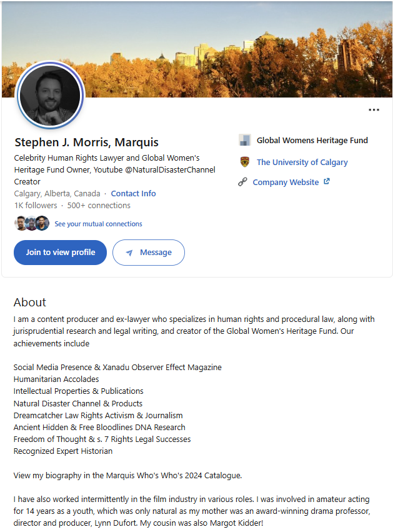Visit The University of Calgary link
The height and width of the screenshot is (532, 393).
(x=302, y=162)
